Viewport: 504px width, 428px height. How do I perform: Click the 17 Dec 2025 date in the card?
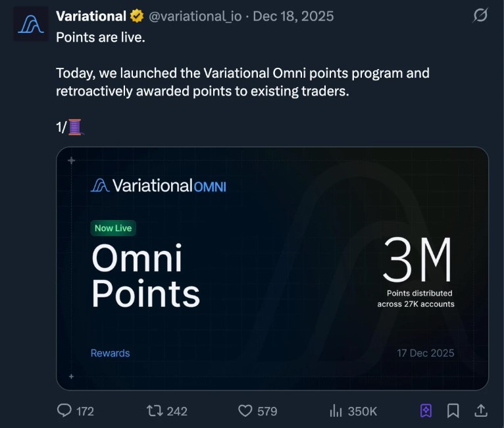point(426,353)
